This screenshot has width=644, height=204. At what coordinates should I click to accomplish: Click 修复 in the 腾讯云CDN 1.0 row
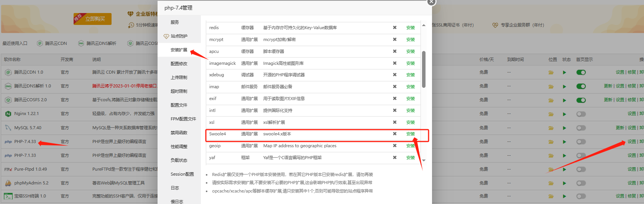[632, 72]
